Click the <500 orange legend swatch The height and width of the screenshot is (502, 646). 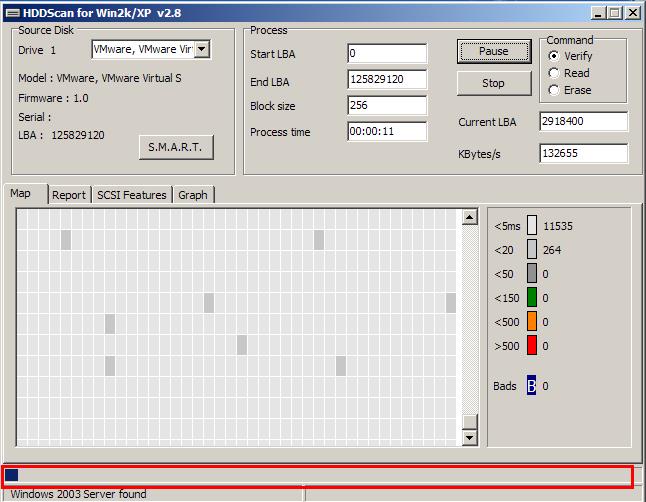pos(532,321)
